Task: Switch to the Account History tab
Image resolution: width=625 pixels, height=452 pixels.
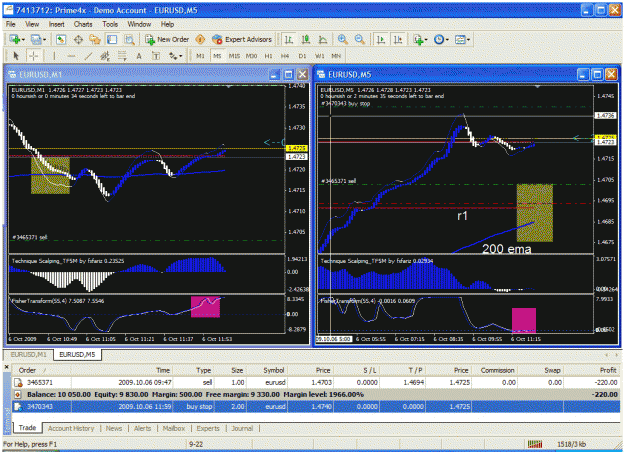Action: pyautogui.click(x=71, y=428)
